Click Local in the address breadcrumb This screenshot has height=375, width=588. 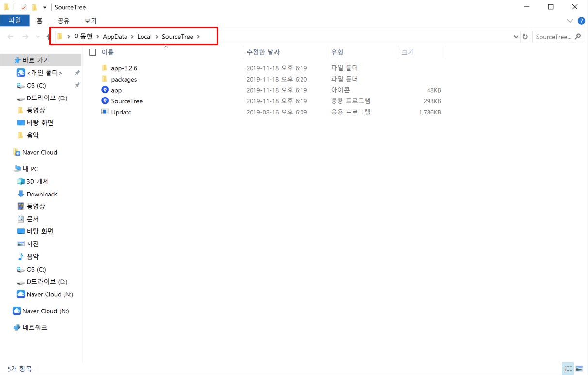pos(144,37)
